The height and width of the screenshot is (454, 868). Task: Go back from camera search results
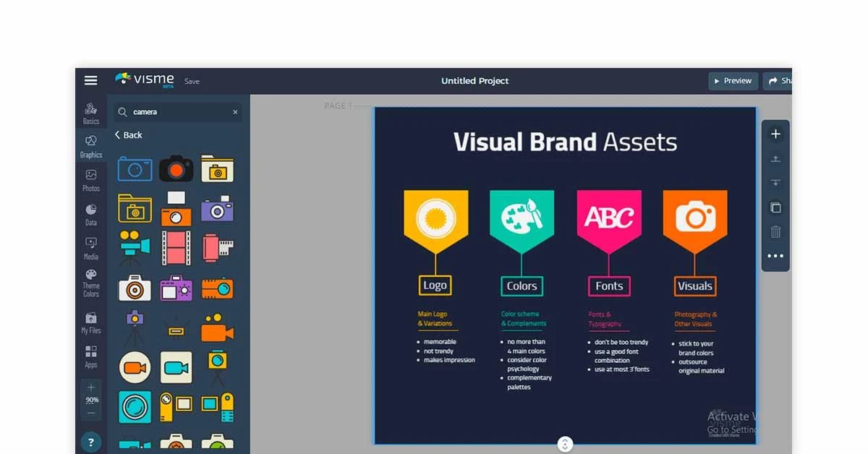(128, 135)
